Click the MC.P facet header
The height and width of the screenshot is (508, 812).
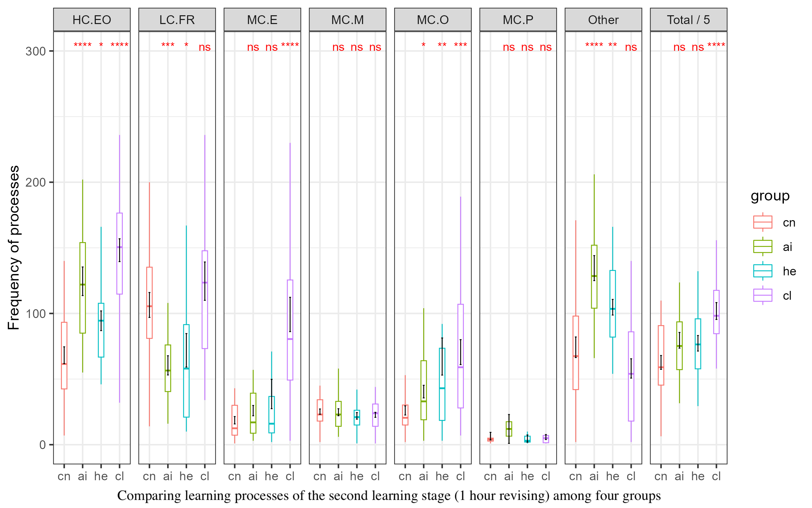518,20
